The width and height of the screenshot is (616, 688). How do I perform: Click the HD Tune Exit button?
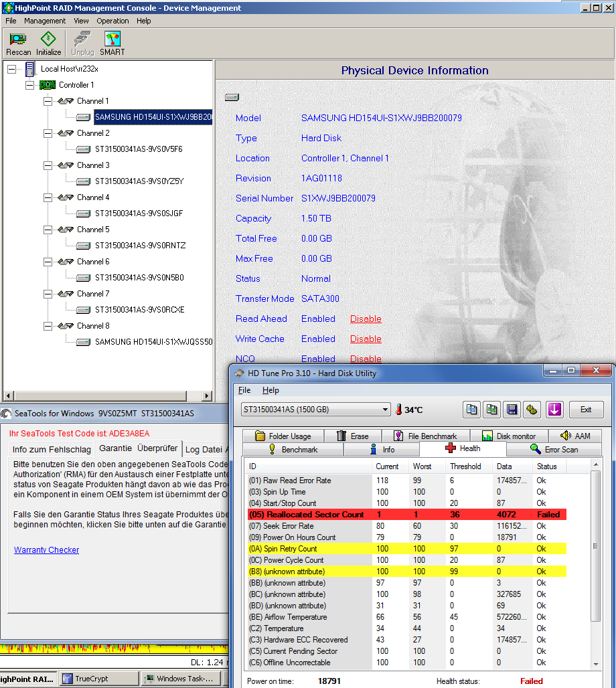coord(586,410)
